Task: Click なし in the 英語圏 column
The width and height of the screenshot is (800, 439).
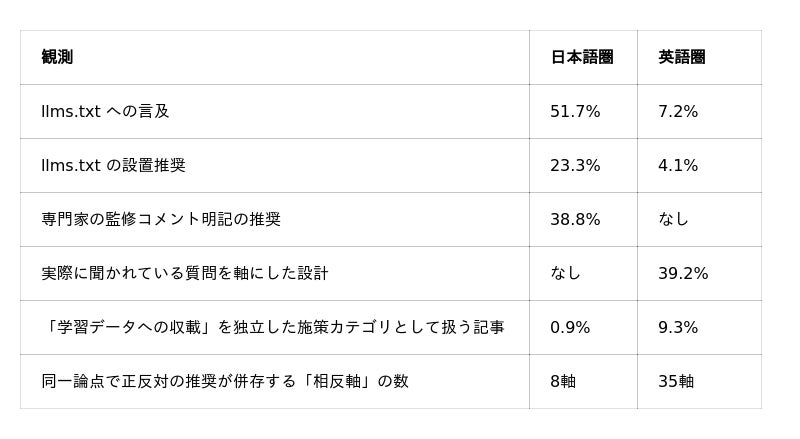Action: tap(673, 220)
